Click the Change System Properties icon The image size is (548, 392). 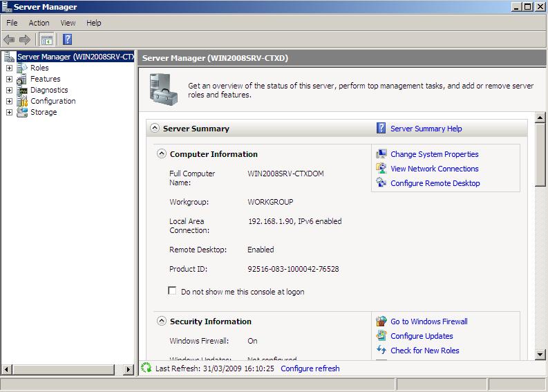coord(381,154)
